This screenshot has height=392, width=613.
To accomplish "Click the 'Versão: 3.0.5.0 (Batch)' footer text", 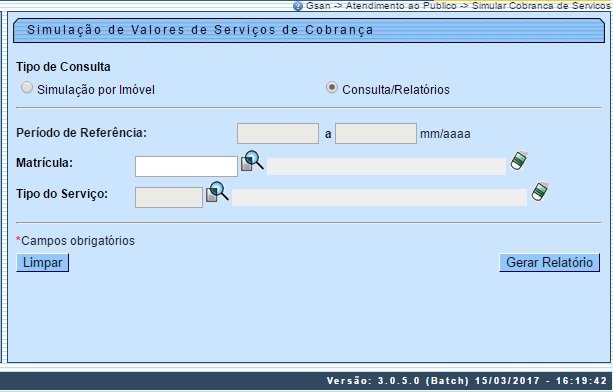I will [x=398, y=381].
